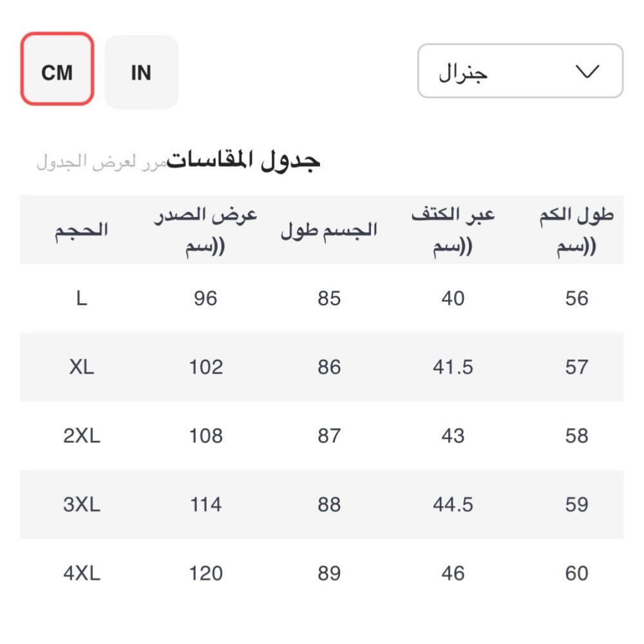Select the L size row label
Screen dimensions: 644x644
click(81, 299)
